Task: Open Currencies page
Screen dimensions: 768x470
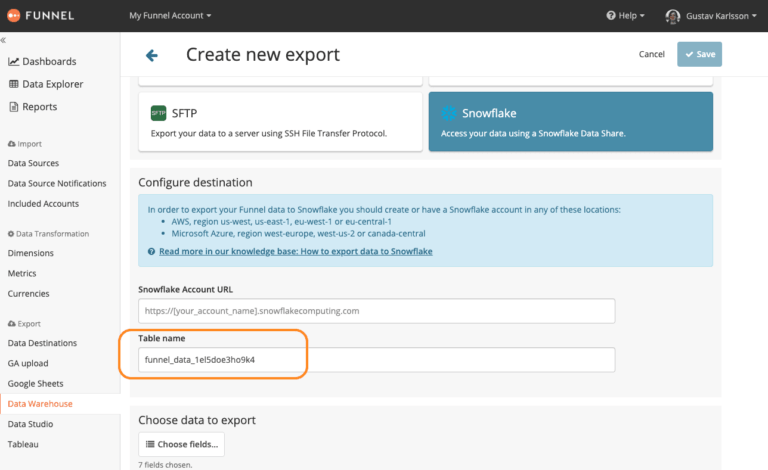Action: point(28,294)
